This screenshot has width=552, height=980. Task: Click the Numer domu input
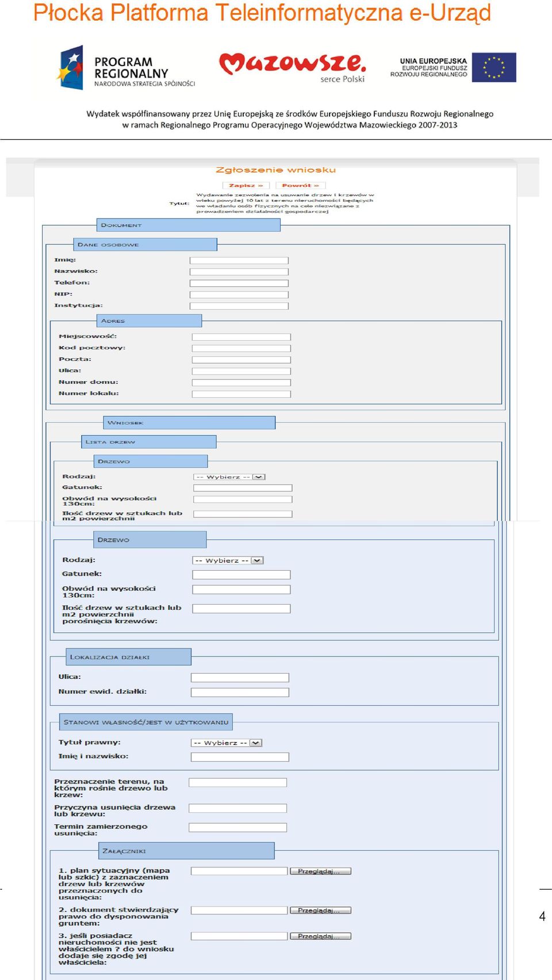click(241, 383)
